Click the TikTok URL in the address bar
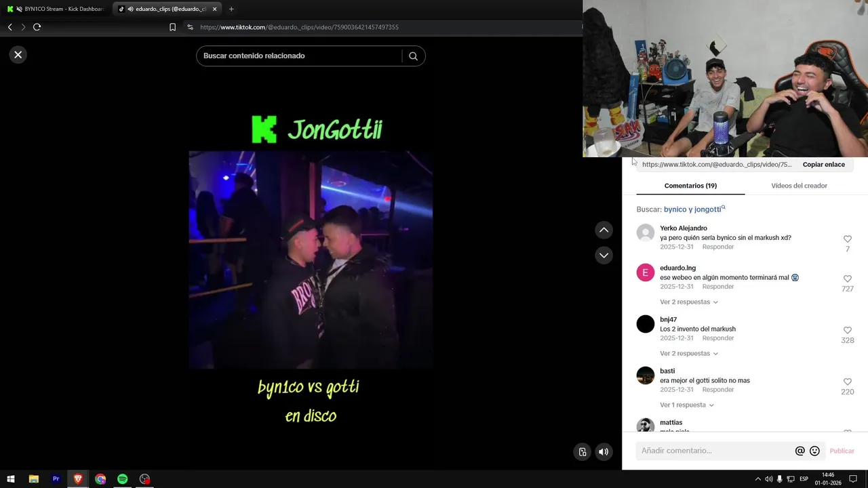The height and width of the screenshot is (488, 868). coord(299,27)
